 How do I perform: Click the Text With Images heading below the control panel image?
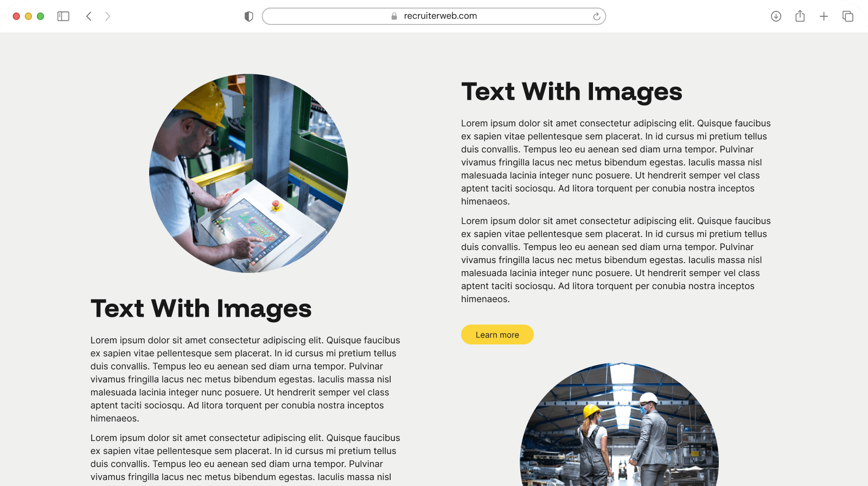201,309
